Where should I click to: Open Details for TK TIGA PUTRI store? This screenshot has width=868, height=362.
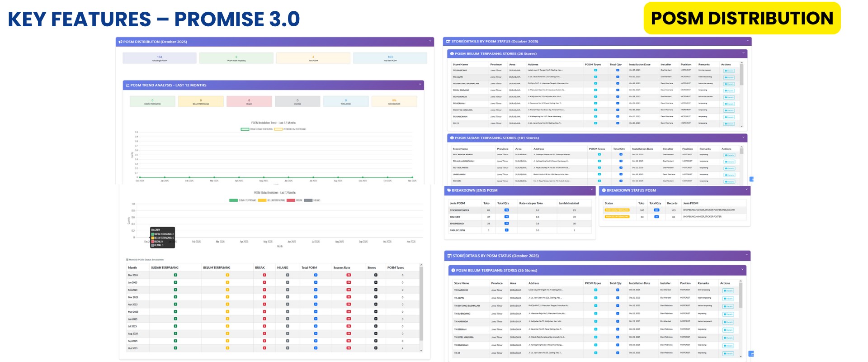pos(729,168)
